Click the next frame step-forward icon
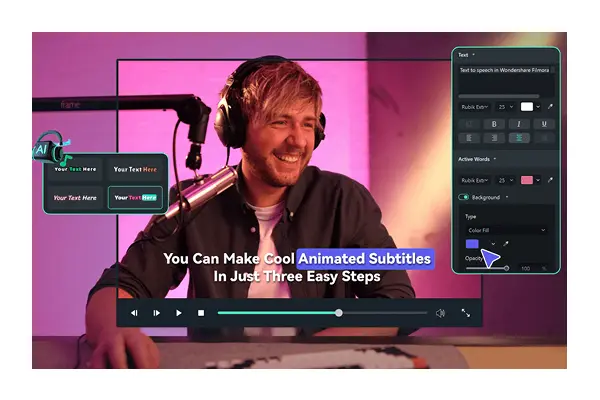This screenshot has height=400, width=600. (x=157, y=313)
